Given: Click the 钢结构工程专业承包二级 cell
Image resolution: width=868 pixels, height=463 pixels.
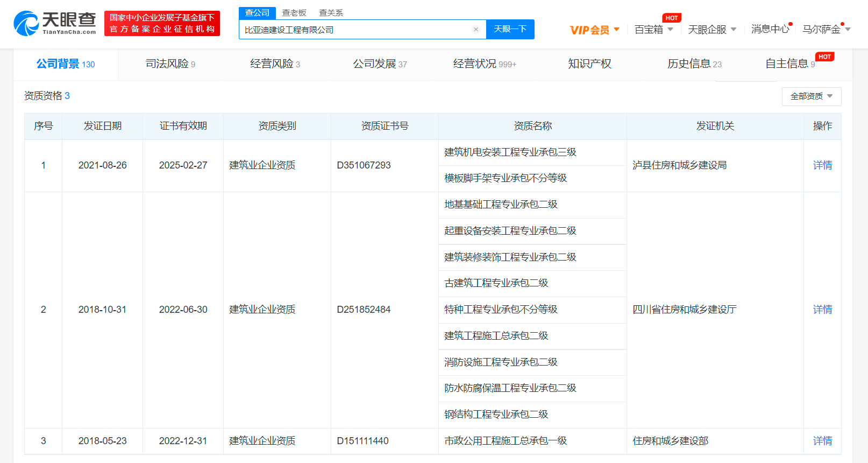Looking at the screenshot, I should [532, 415].
